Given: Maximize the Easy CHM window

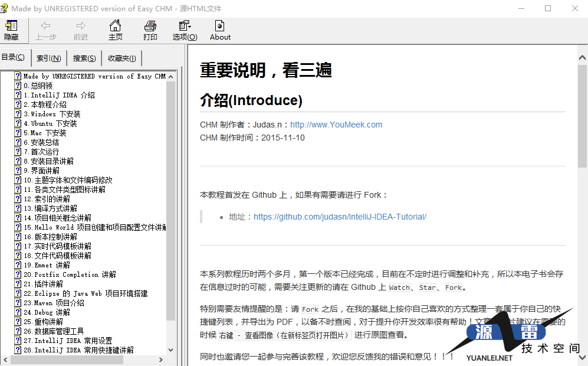Looking at the screenshot, I should pyautogui.click(x=548, y=8).
